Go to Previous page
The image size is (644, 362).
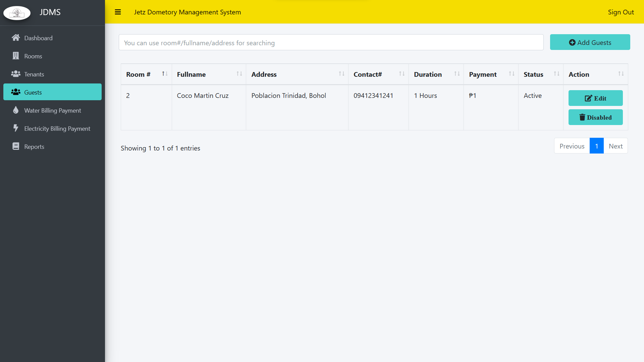pyautogui.click(x=572, y=146)
